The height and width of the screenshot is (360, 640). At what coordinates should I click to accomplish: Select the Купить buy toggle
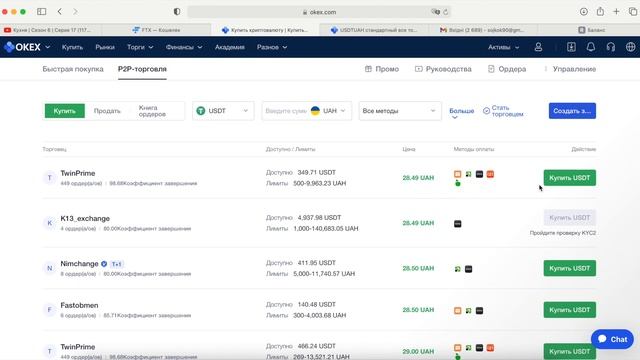[x=64, y=111]
